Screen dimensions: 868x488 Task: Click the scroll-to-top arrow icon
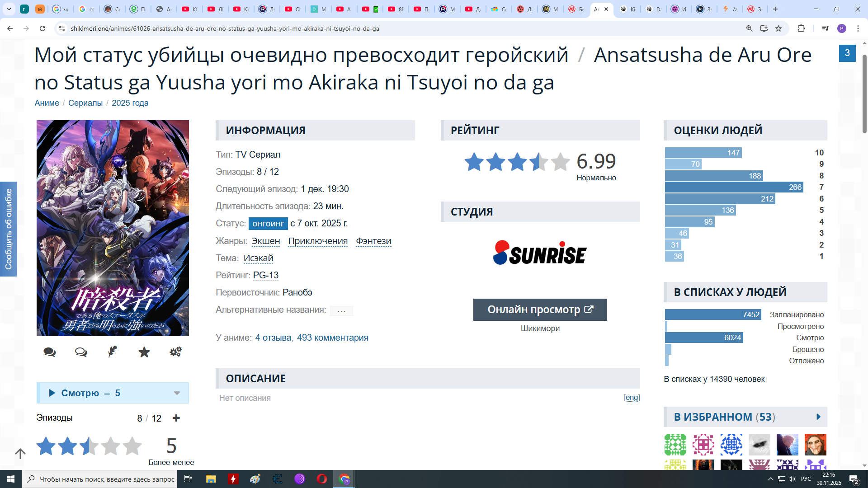pos(20,453)
